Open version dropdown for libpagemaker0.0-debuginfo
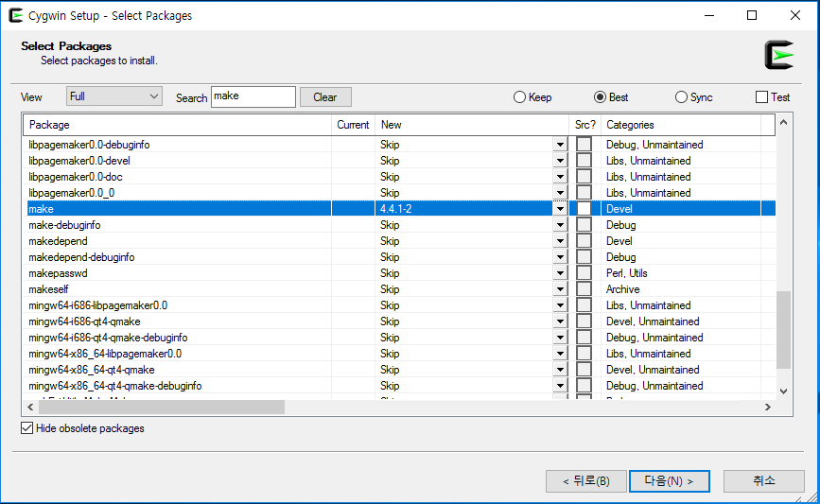820x504 pixels. (560, 145)
